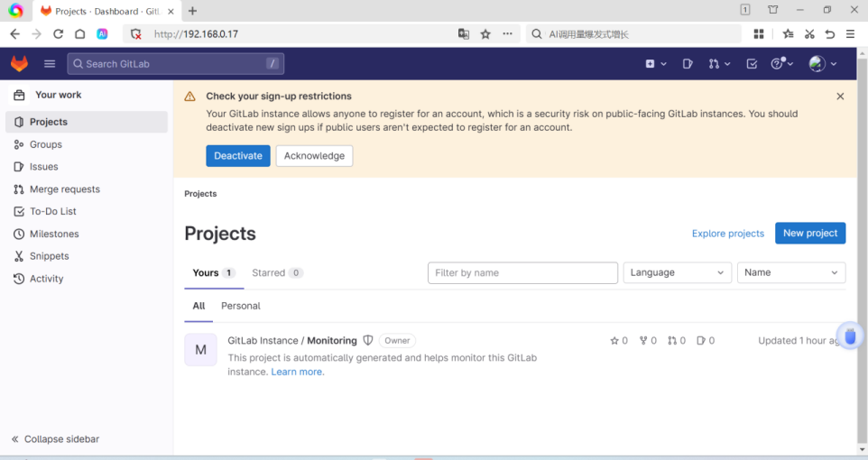Viewport: 868px width, 460px height.
Task: Select Projects in the sidebar
Action: click(87, 122)
